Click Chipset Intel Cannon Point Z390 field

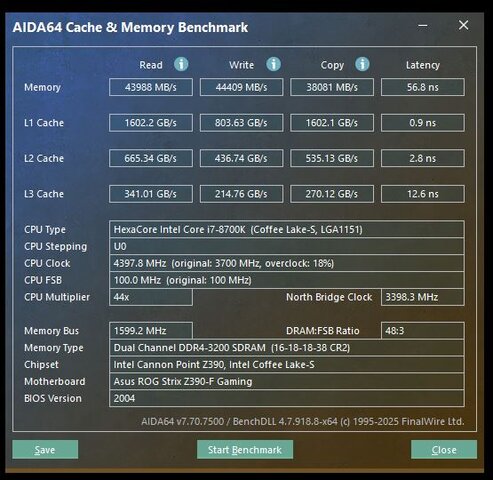point(287,365)
